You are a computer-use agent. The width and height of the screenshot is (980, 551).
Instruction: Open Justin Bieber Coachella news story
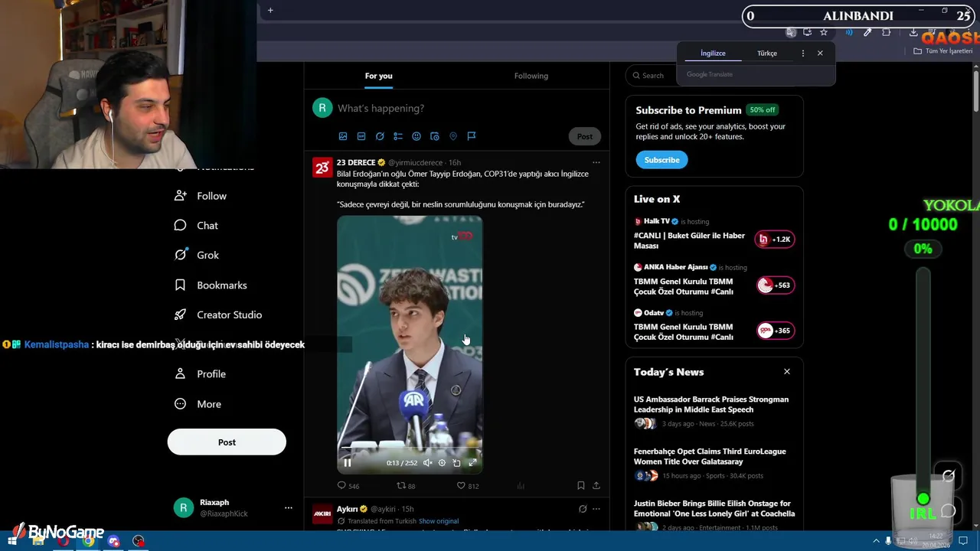[714, 514]
